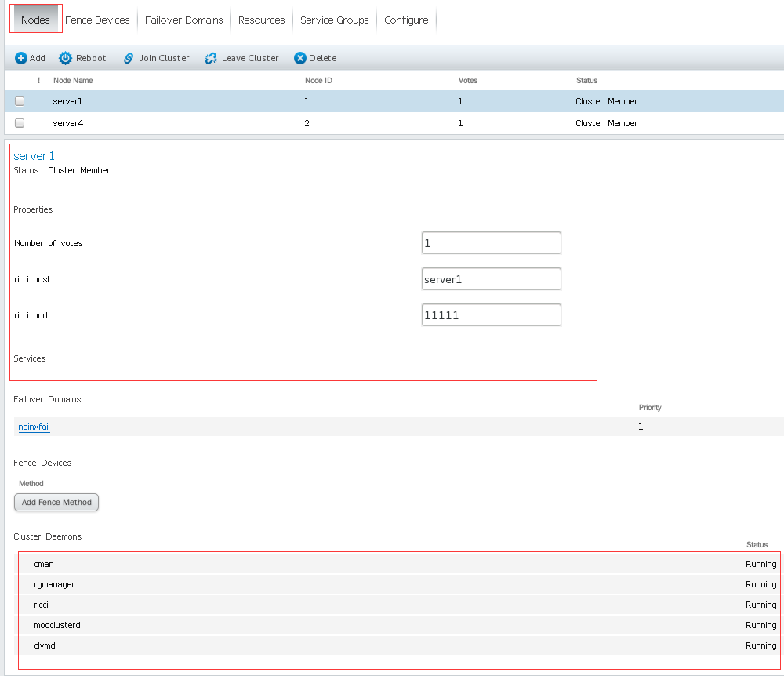The height and width of the screenshot is (676, 784).
Task: Click the Leave Cluster icon
Action: (x=211, y=58)
